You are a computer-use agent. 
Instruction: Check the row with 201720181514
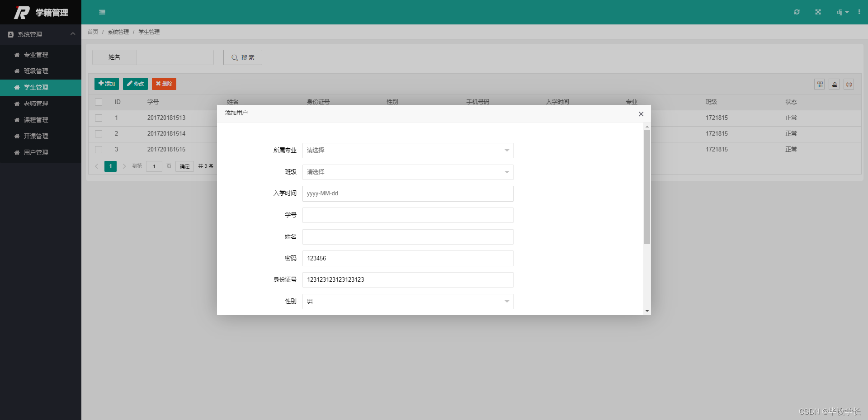click(x=99, y=134)
